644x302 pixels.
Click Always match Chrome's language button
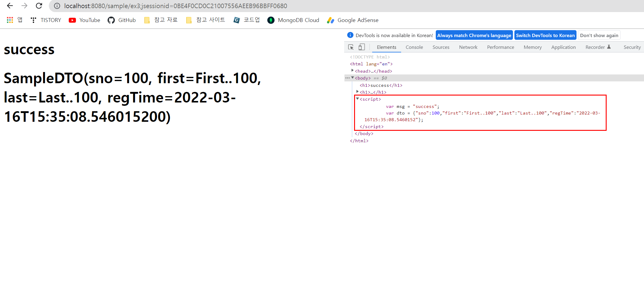[474, 35]
